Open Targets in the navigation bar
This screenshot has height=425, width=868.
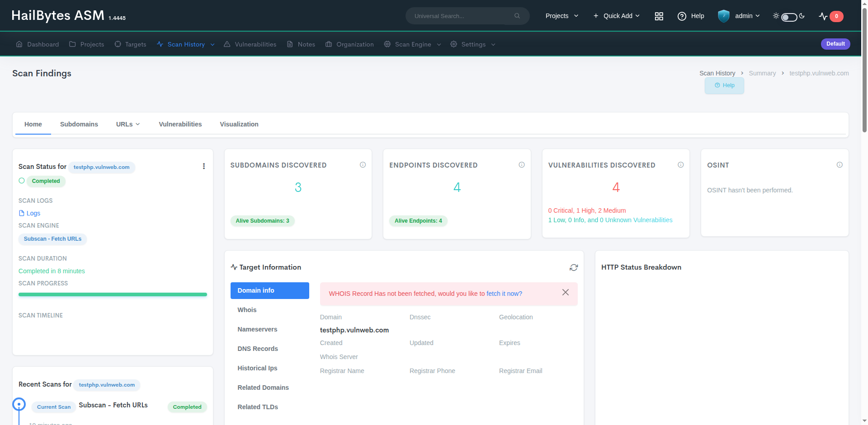tap(130, 44)
